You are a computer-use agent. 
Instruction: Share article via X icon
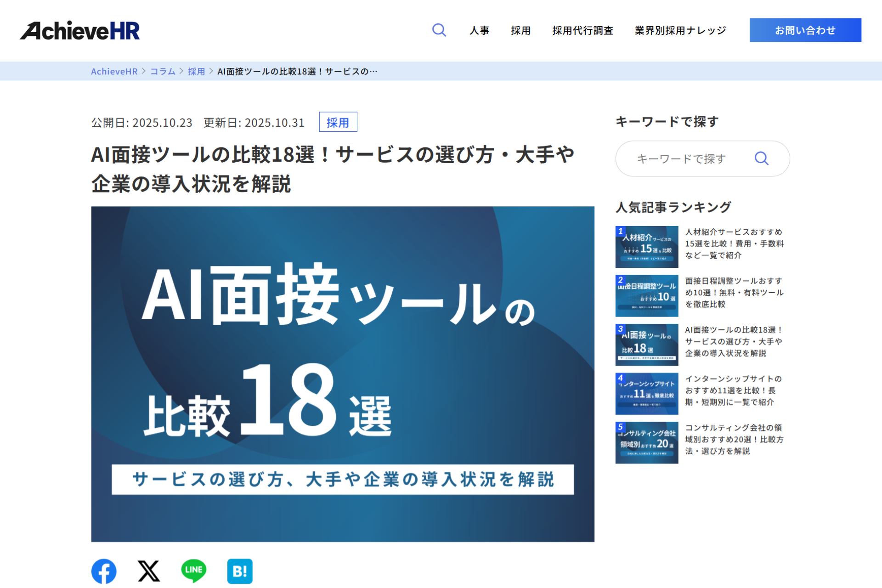(149, 571)
